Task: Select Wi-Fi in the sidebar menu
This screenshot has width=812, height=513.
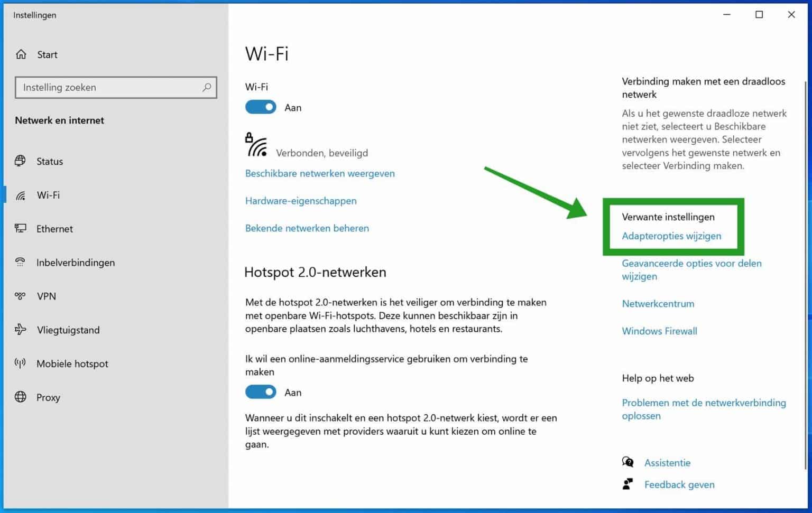Action: 48,195
